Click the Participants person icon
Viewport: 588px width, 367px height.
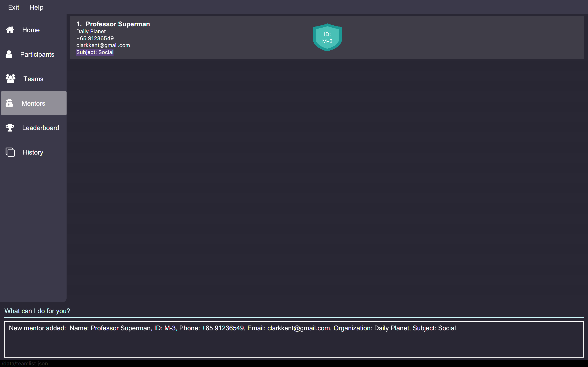[x=9, y=54]
